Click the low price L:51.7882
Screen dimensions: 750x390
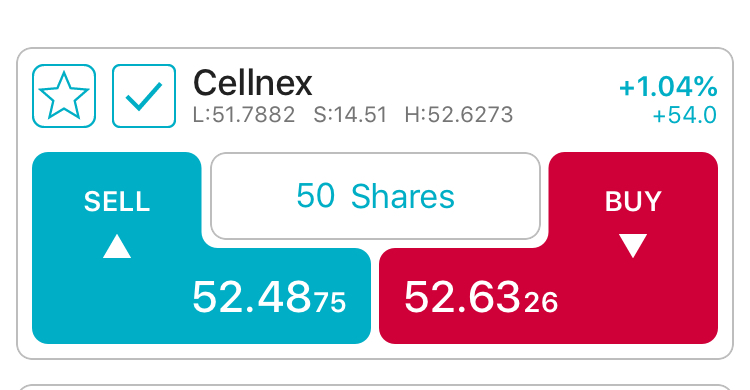coord(244,115)
